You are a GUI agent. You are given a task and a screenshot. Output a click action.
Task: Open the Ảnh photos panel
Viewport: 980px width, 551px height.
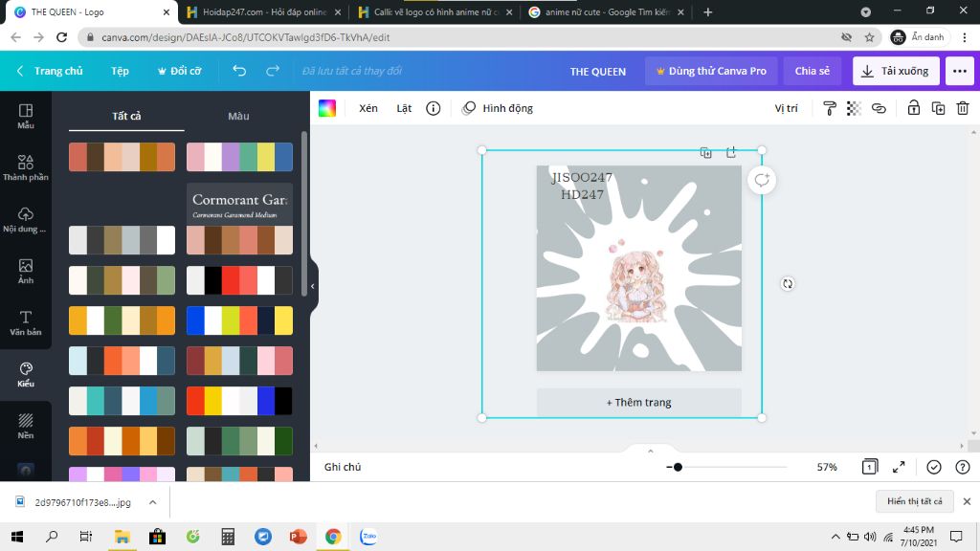pyautogui.click(x=26, y=272)
